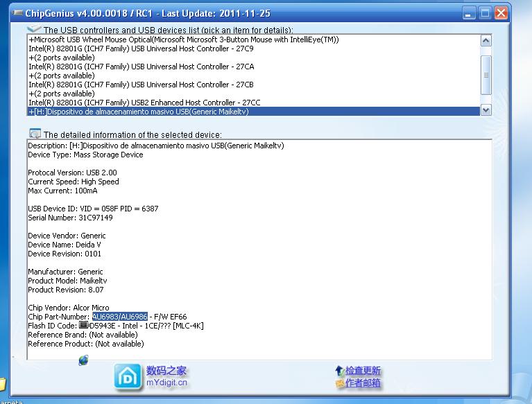Open the 检查更新 update link
The width and height of the screenshot is (532, 404).
point(363,371)
